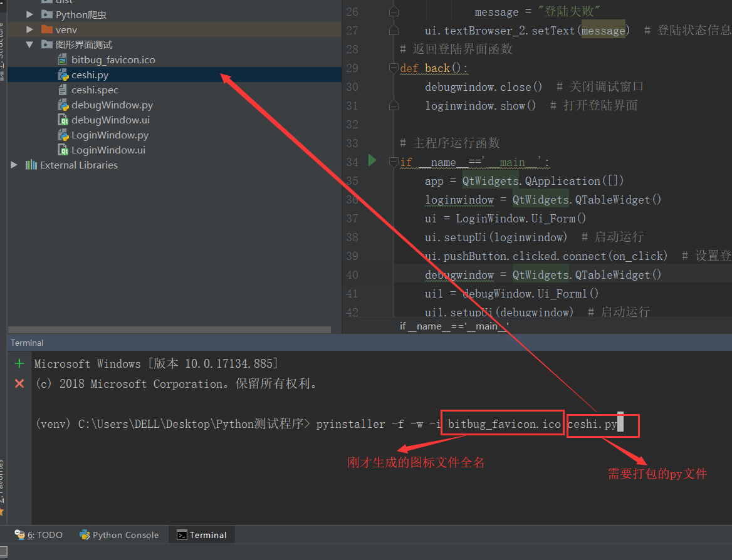Click project panel horizontal scrollbar
The width and height of the screenshot is (732, 560).
169,329
